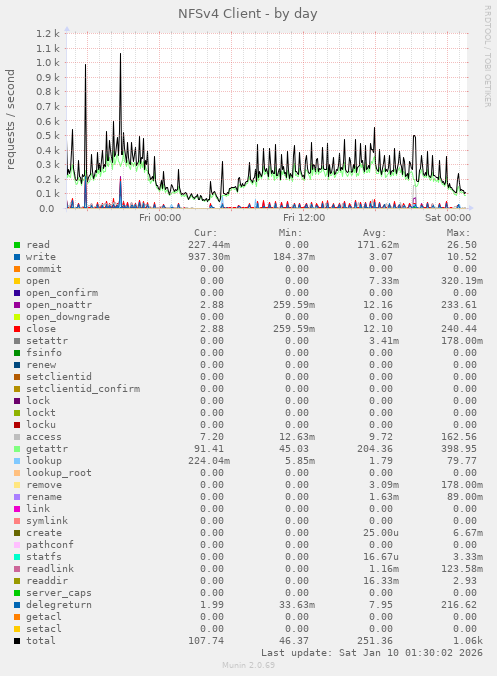Click the light blue lookup swatch
This screenshot has width=497, height=676.
[17, 461]
